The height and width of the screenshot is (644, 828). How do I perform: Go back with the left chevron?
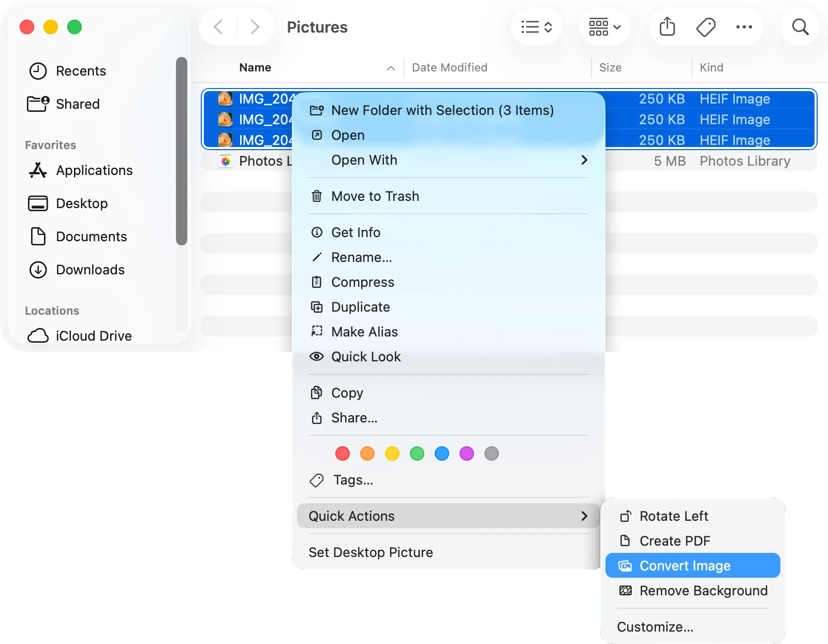coord(218,27)
